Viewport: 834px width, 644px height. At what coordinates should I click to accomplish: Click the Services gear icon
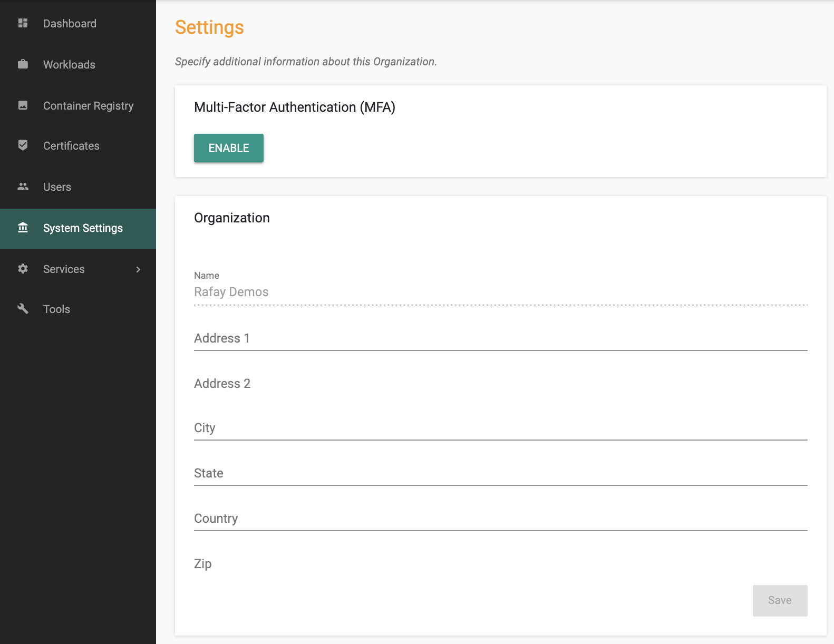click(x=23, y=269)
